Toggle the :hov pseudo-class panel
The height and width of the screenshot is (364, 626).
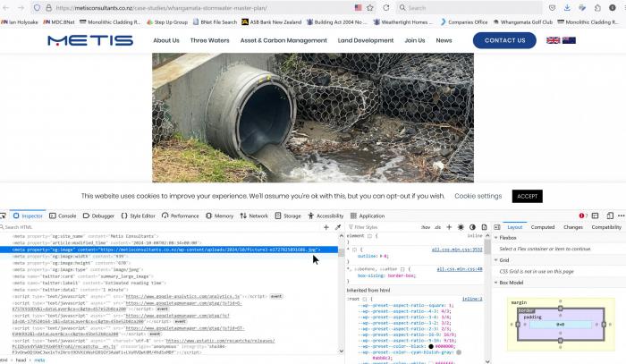point(426,227)
